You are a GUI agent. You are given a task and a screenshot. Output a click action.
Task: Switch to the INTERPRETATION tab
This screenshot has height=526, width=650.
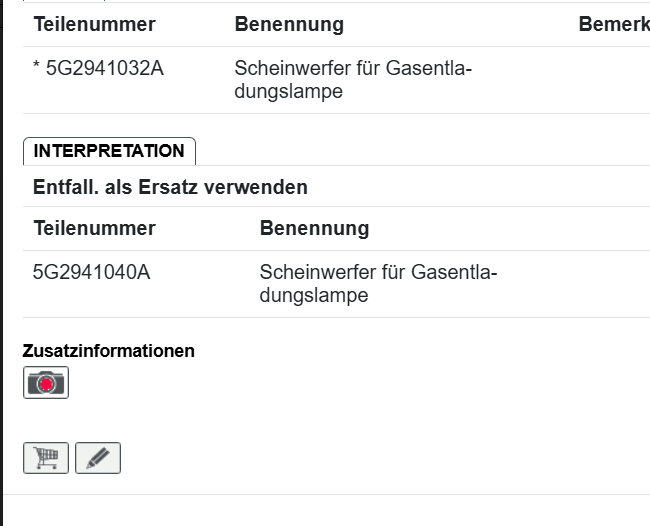pos(109,151)
